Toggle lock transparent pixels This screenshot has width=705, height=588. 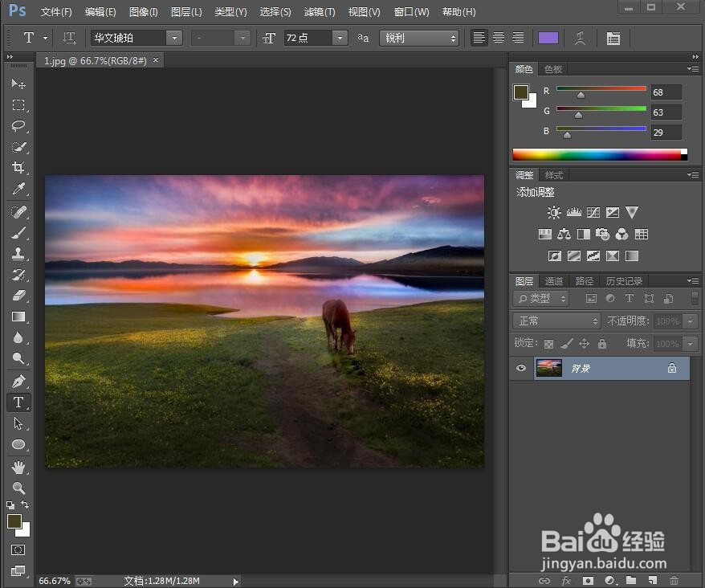548,344
